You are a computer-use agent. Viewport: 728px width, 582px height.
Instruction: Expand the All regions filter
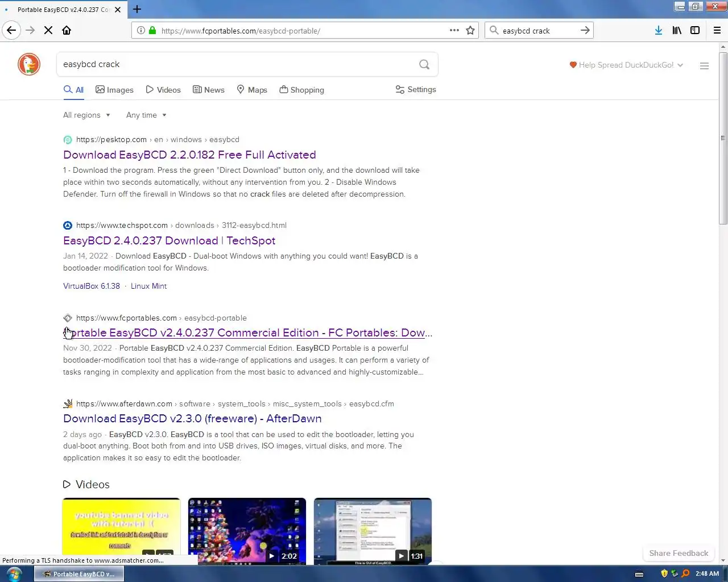(86, 115)
